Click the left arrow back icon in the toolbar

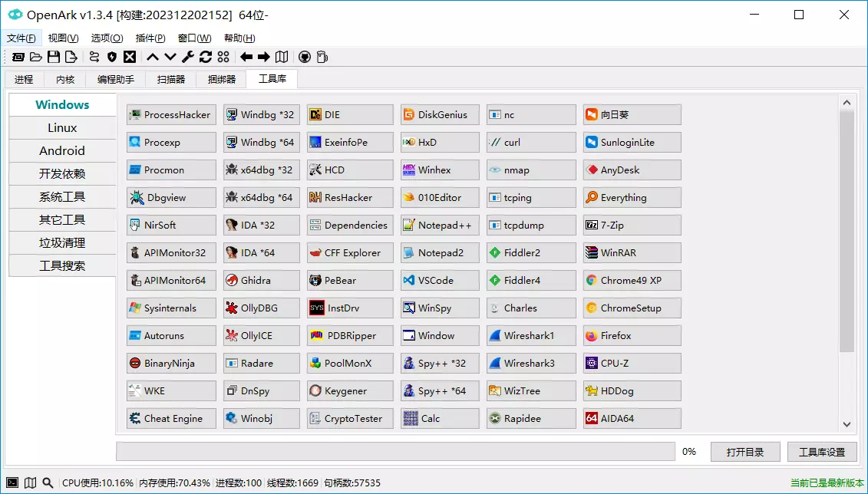tap(246, 57)
